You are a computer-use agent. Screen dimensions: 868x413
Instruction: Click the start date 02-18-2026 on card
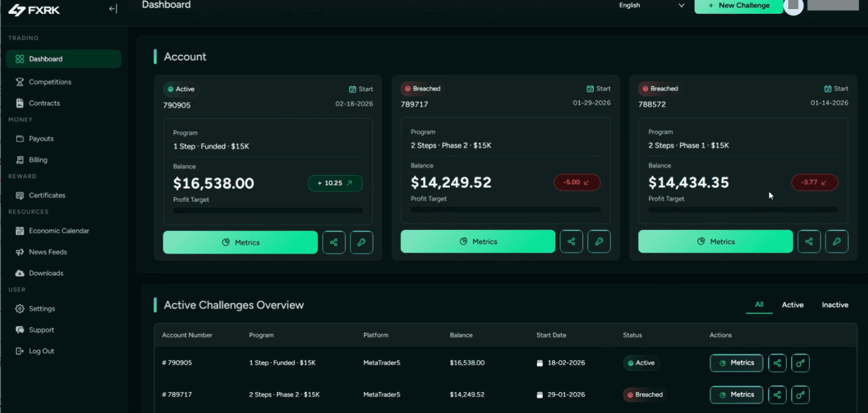tap(354, 104)
